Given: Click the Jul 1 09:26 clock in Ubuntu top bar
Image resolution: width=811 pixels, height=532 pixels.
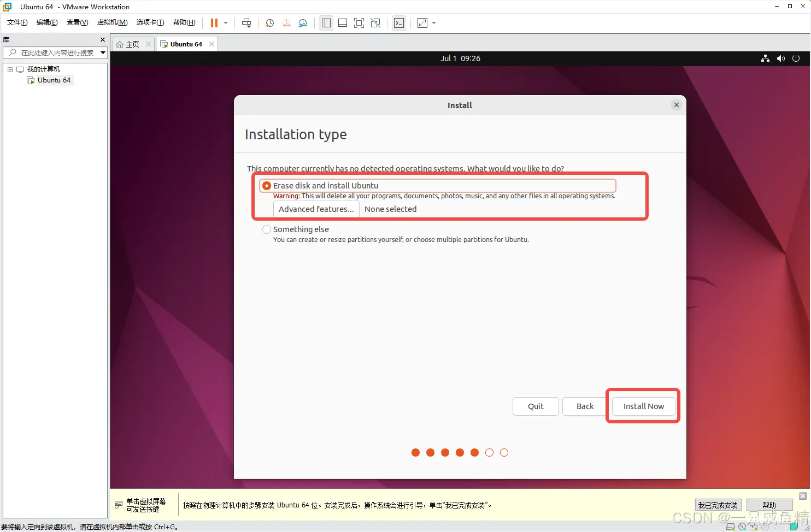Looking at the screenshot, I should click(x=460, y=58).
